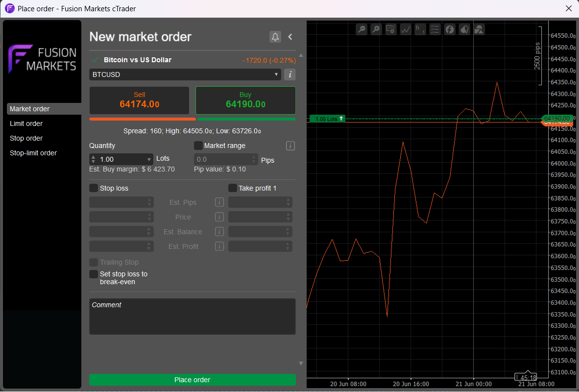Click the Spread: 160 High Low text
This screenshot has width=579, height=392.
coord(193,131)
